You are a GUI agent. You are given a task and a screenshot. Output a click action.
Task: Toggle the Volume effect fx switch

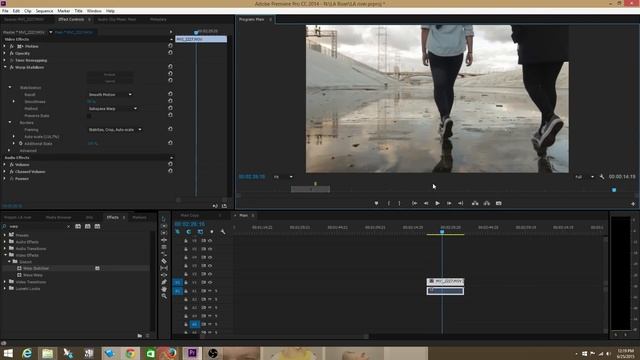click(11, 165)
